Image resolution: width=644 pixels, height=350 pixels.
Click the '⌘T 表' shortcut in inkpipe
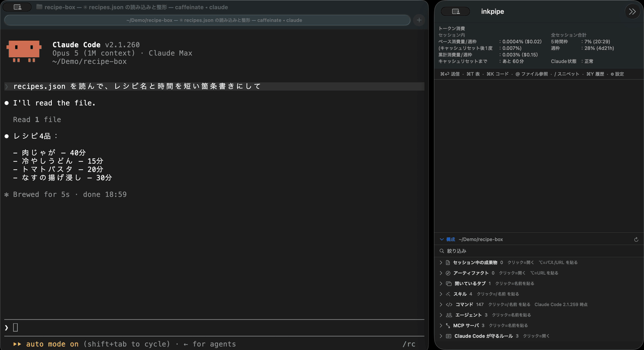[473, 74]
